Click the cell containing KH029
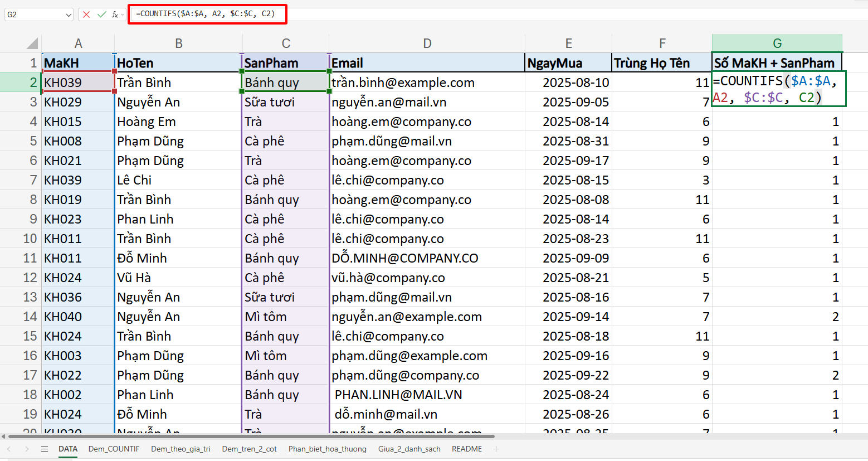Image resolution: width=868 pixels, height=461 pixels. (x=78, y=102)
